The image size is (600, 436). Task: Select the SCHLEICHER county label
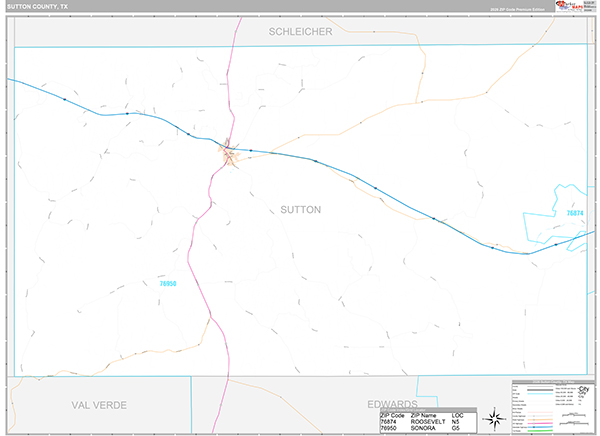tap(300, 32)
